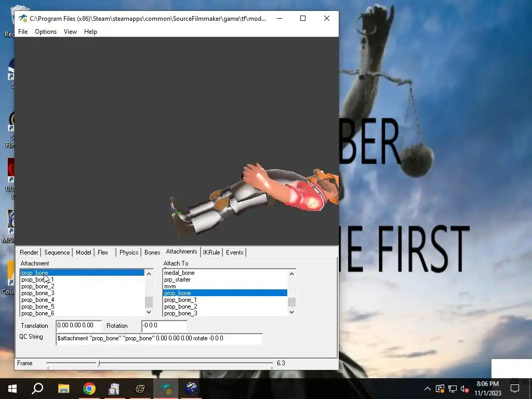
Task: Open taskbar Search
Action: [x=37, y=389]
